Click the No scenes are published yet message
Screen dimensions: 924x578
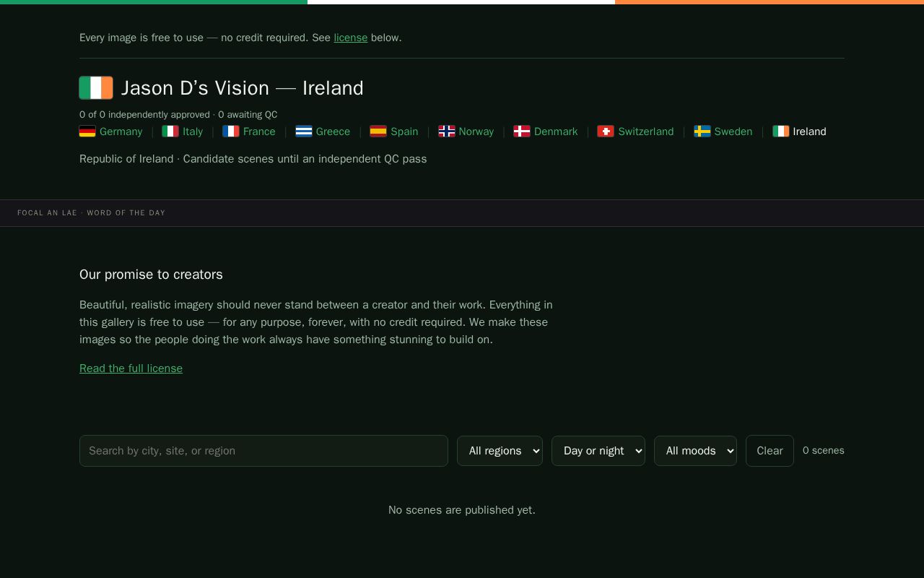point(462,510)
